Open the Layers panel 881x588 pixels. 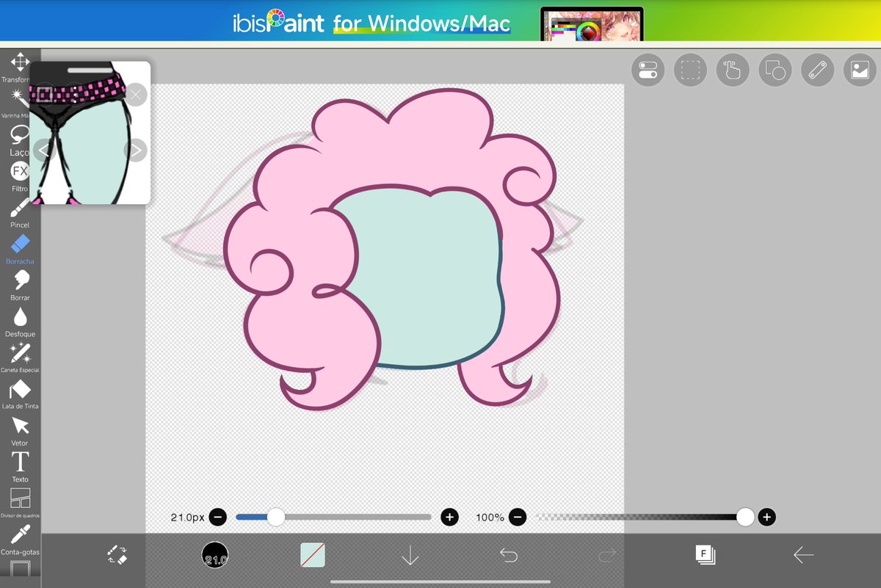706,555
